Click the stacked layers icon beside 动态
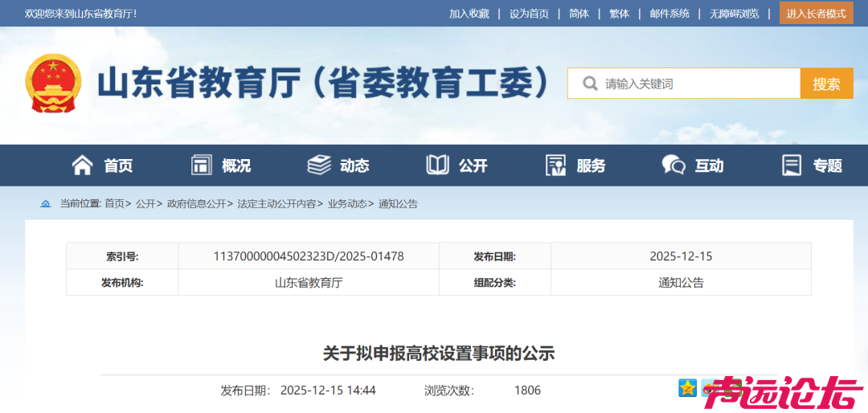The width and height of the screenshot is (868, 413). (x=319, y=165)
